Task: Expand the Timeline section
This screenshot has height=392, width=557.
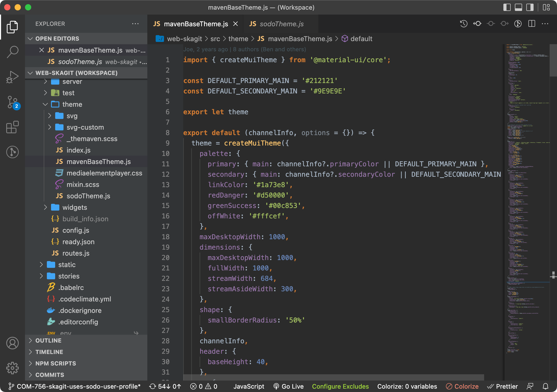Action: pyautogui.click(x=86, y=352)
